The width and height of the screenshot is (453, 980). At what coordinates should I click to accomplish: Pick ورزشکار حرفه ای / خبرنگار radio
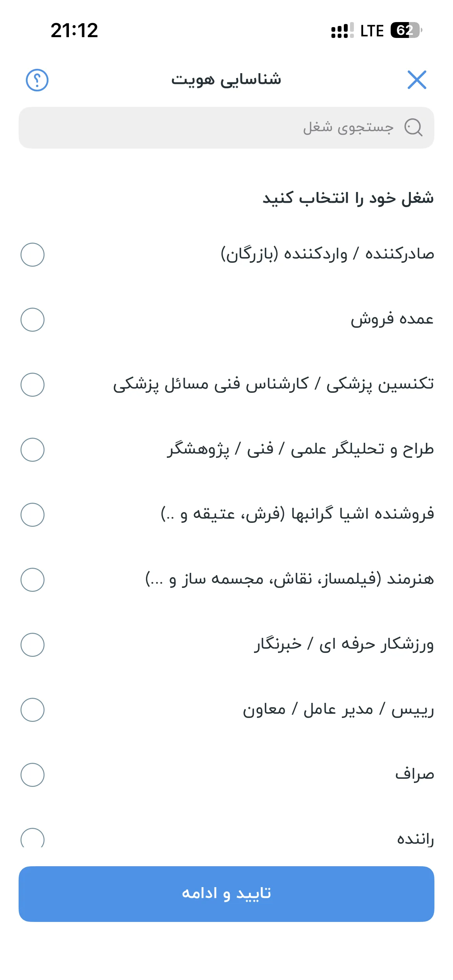tap(33, 645)
